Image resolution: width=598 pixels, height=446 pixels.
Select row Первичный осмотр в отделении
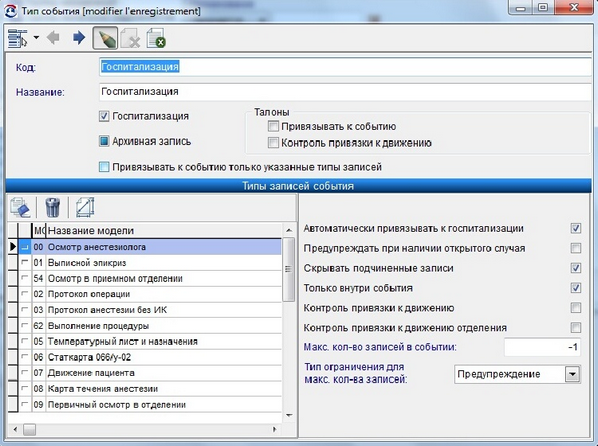pyautogui.click(x=145, y=404)
